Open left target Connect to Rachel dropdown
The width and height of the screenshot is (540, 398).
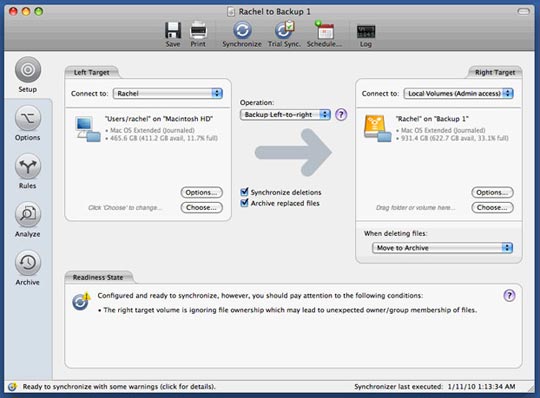168,93
